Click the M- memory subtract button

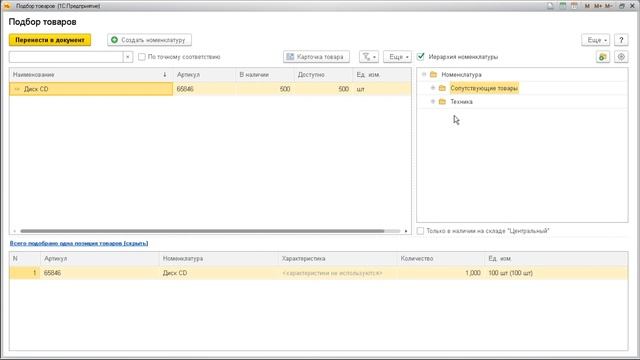pos(609,6)
